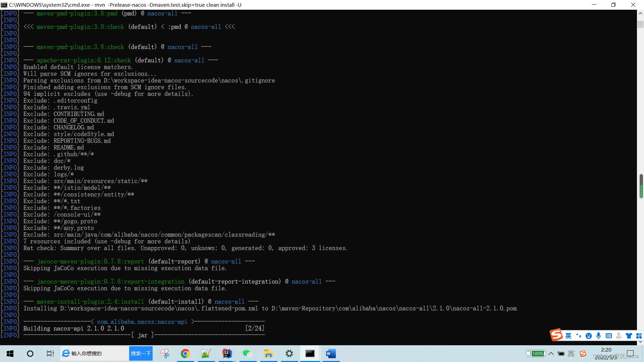Click the "Exclude: CONTRIBUTING.md" line
Image resolution: width=644 pixels, height=362 pixels.
pyautogui.click(x=64, y=114)
